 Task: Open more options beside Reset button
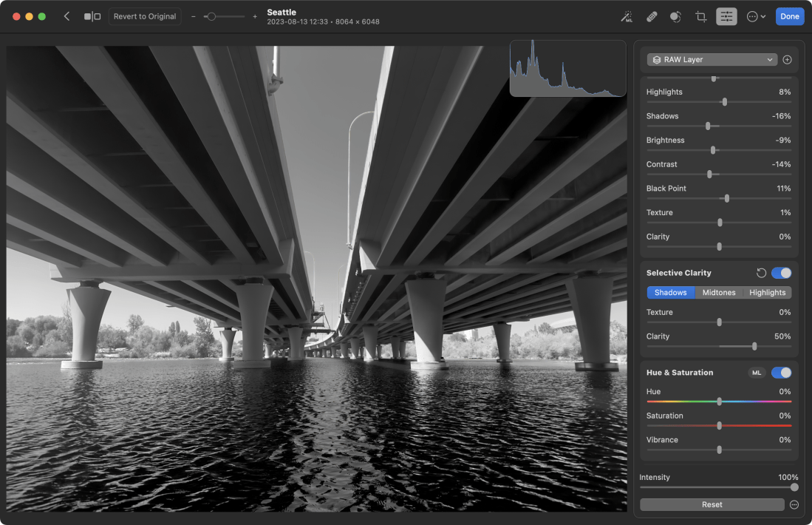(794, 504)
